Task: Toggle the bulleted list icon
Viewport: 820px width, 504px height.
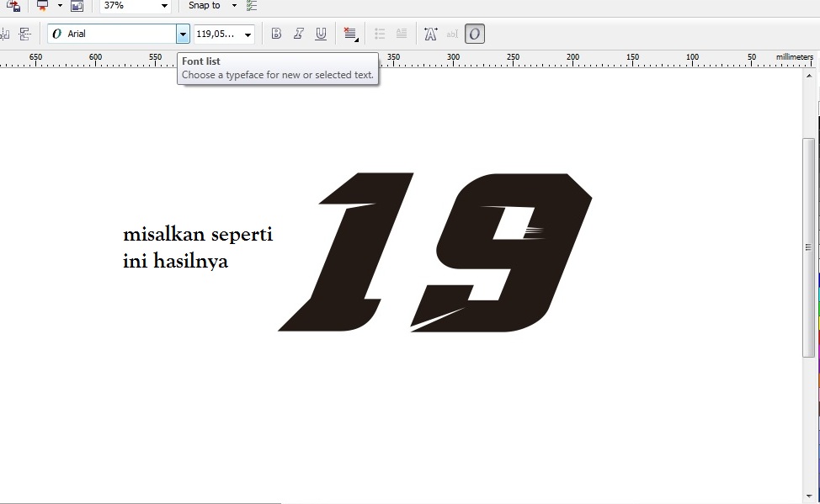Action: (x=380, y=33)
